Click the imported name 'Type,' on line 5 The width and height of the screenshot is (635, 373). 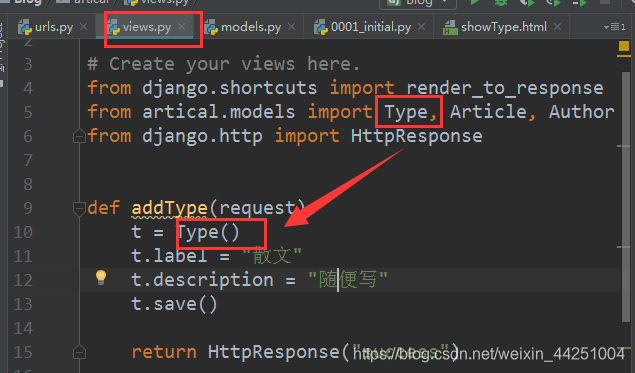coord(410,112)
